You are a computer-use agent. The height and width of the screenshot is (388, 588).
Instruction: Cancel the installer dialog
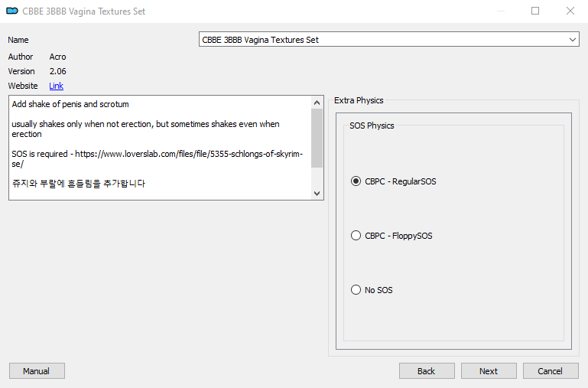point(551,370)
